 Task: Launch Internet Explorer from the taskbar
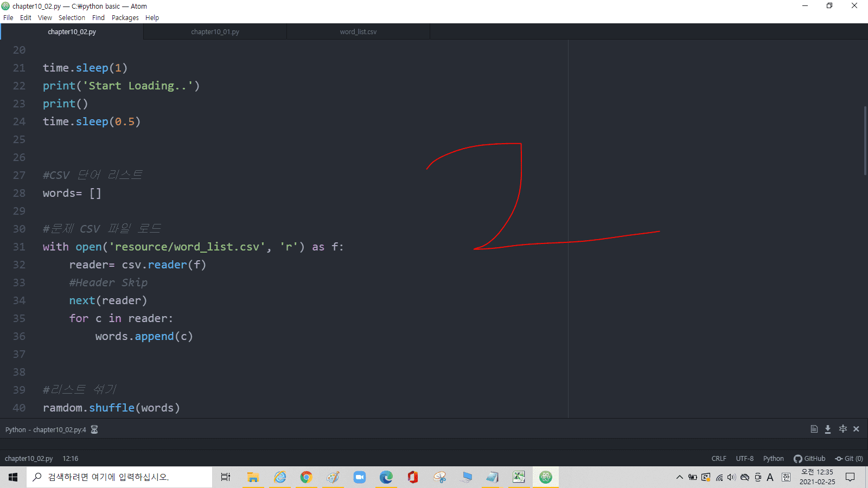[x=280, y=477]
